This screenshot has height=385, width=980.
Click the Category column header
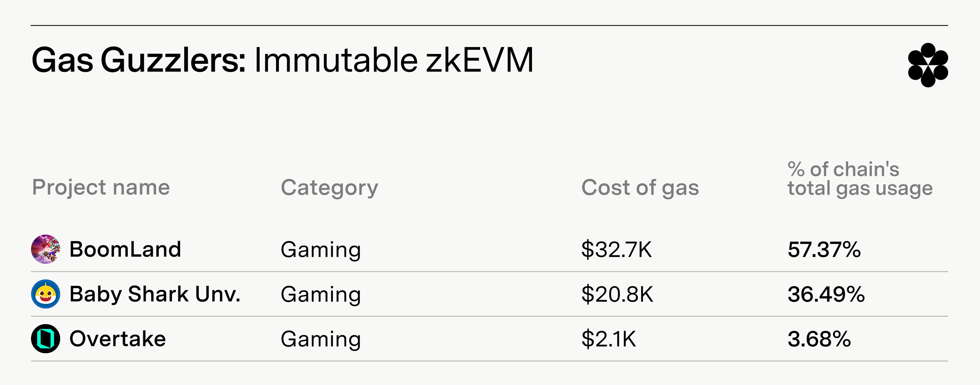[x=330, y=188]
